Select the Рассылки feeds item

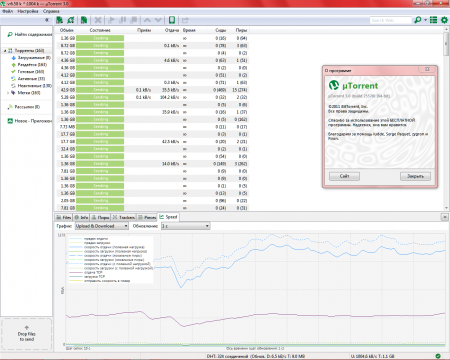[24, 107]
